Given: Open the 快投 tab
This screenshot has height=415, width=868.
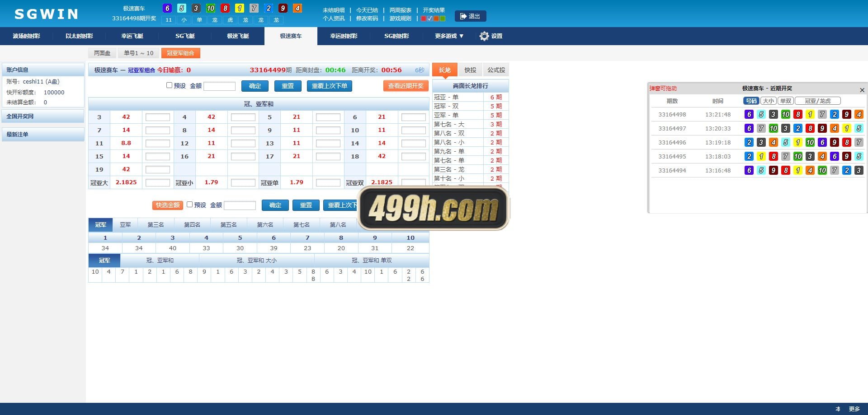Looking at the screenshot, I should [470, 70].
